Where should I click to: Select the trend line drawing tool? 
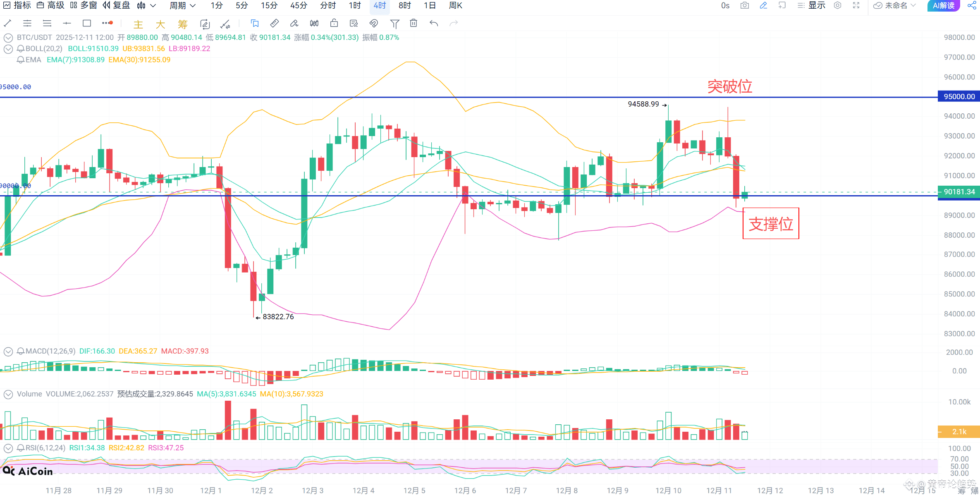7,24
